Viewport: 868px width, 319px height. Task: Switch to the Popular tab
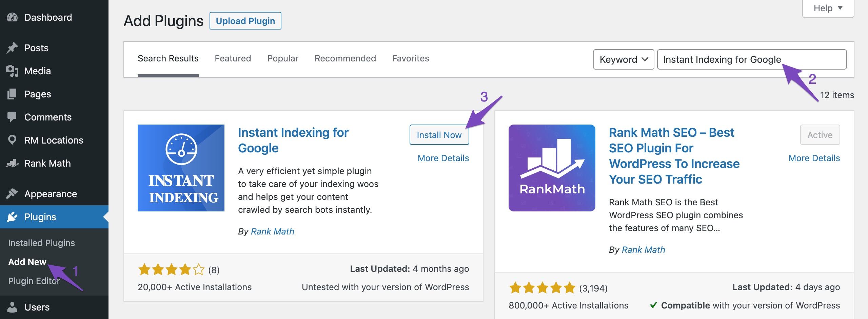click(x=282, y=58)
